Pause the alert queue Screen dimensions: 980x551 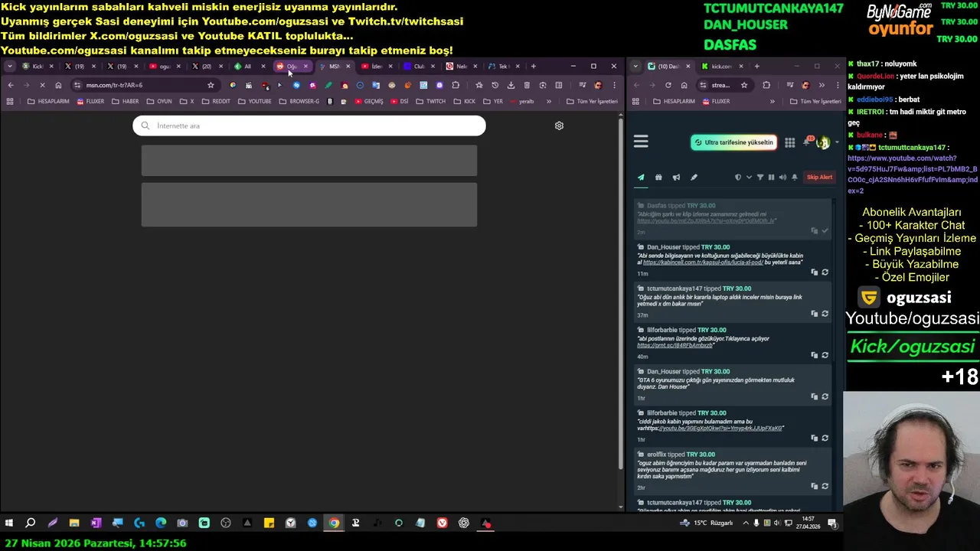point(771,178)
